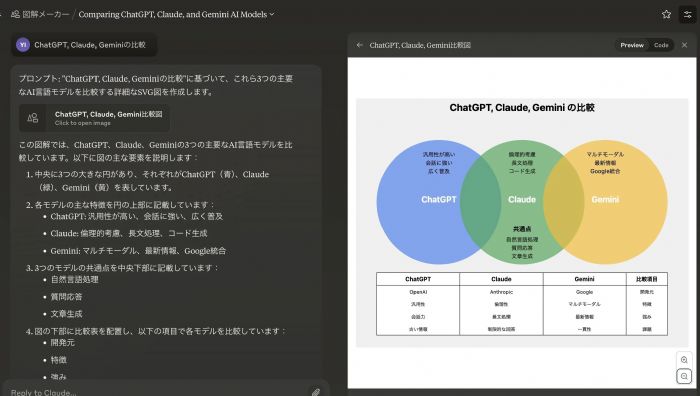This screenshot has height=396, width=700.
Task: Click the マルチモーダル table cell
Action: click(584, 304)
